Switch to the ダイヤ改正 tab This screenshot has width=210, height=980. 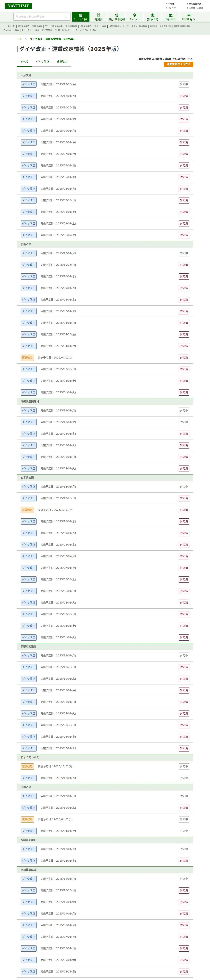point(42,62)
